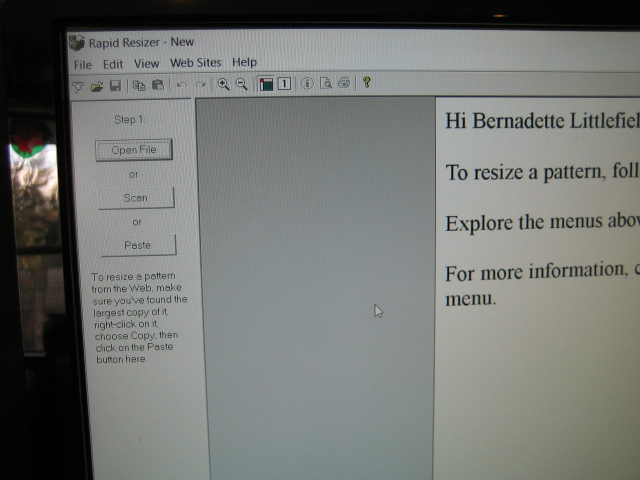Click the Copy toolbar icon
The image size is (640, 480).
[x=139, y=85]
